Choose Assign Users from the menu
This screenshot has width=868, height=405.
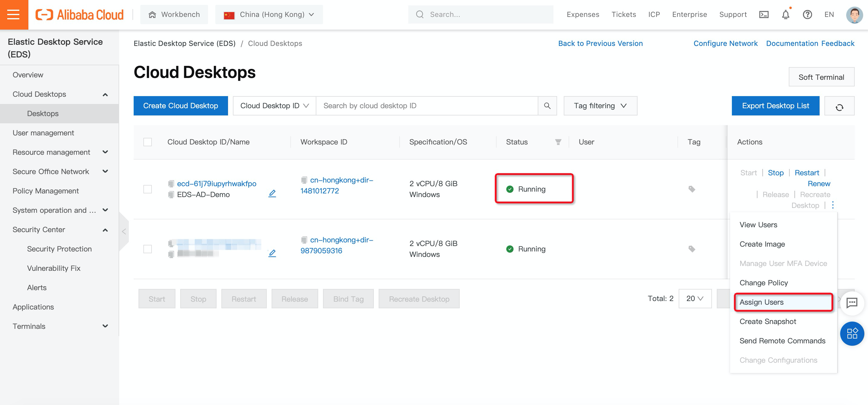pos(761,302)
